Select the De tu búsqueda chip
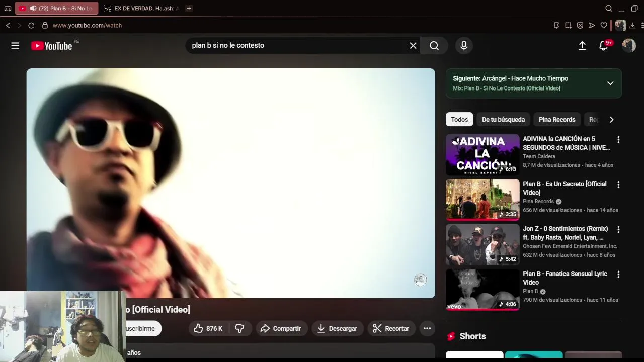 tap(503, 119)
